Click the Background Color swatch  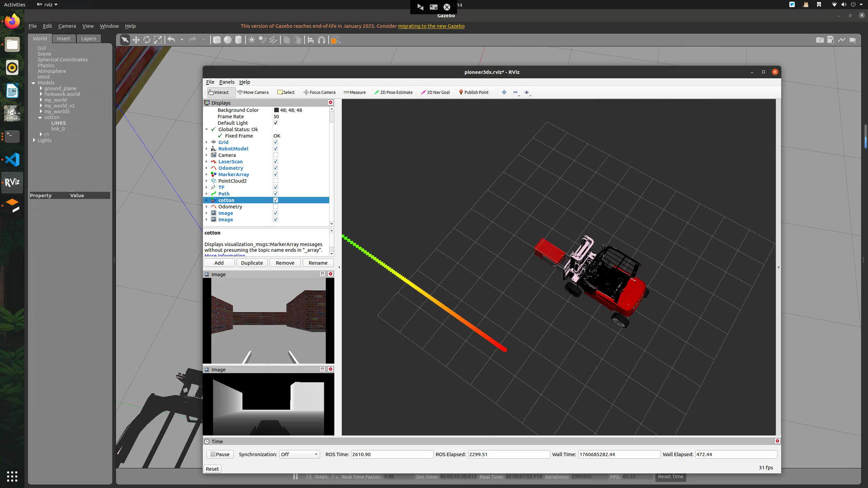click(276, 110)
